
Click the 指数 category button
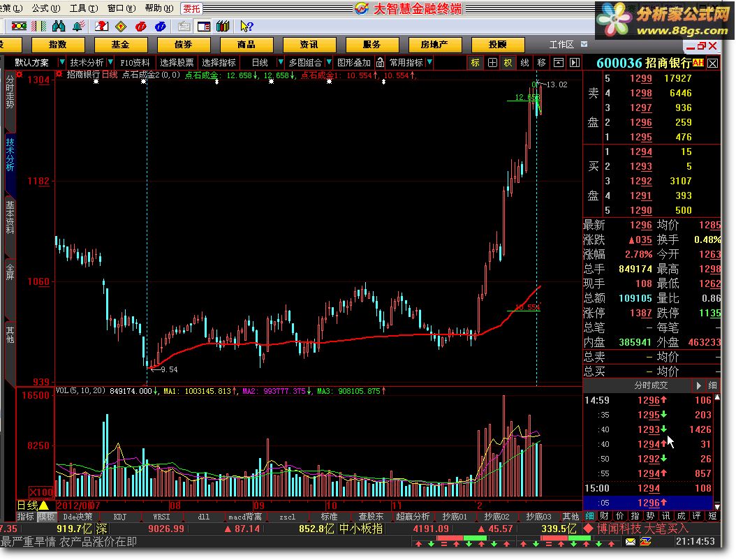point(58,45)
